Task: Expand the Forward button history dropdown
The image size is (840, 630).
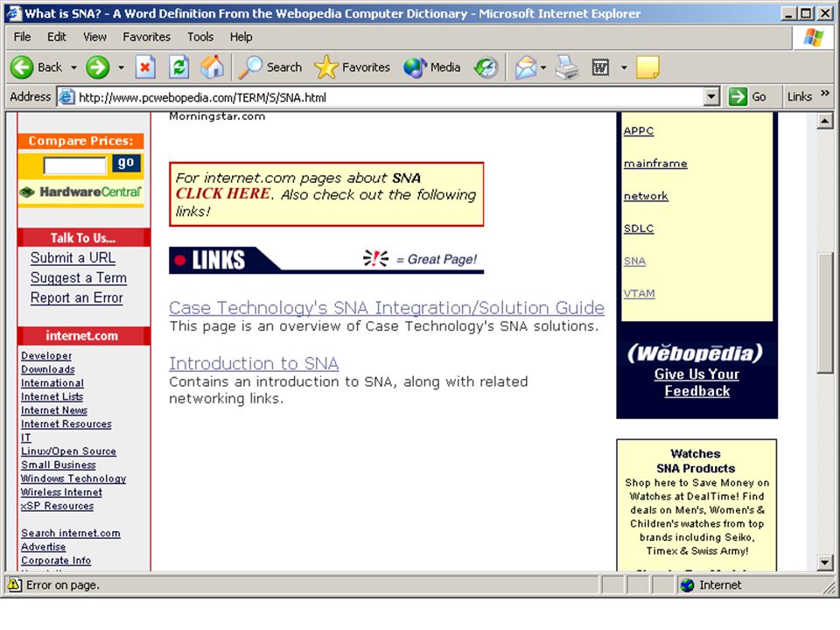Action: [x=121, y=67]
